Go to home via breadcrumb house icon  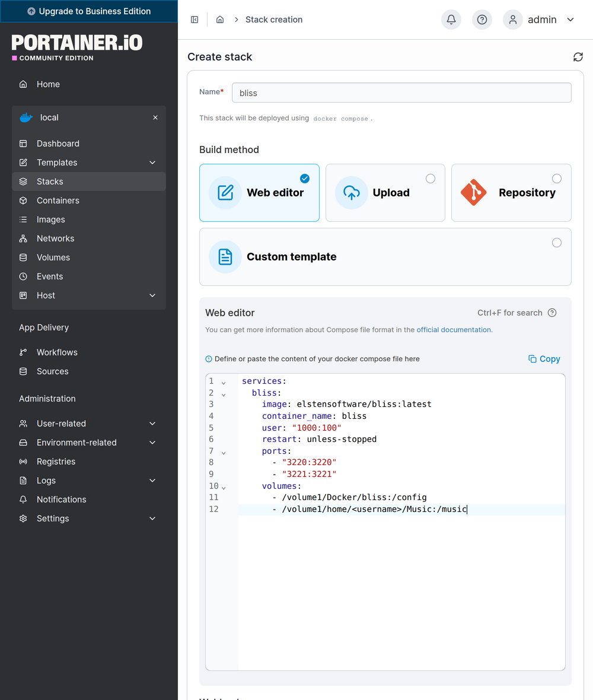point(220,20)
